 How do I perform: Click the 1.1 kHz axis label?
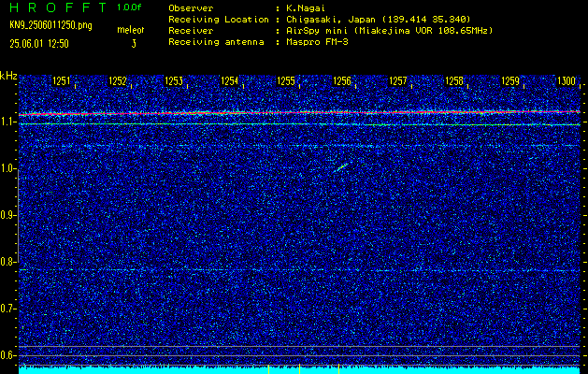tap(7, 122)
